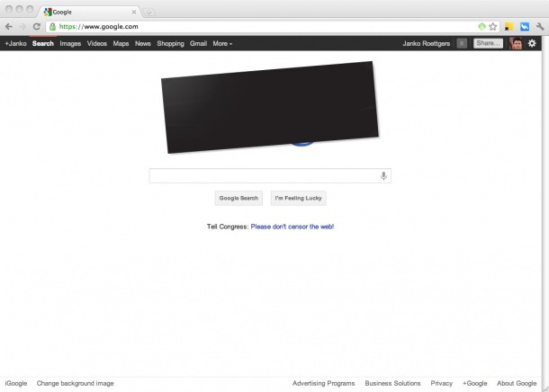Bookmark this page with the star icon
This screenshot has height=392, width=549.
[492, 27]
